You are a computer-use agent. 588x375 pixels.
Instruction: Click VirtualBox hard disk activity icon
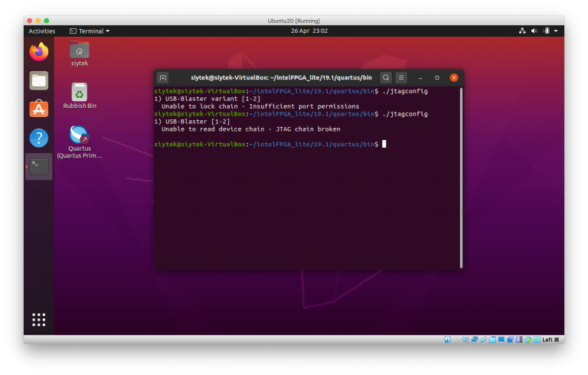point(447,339)
